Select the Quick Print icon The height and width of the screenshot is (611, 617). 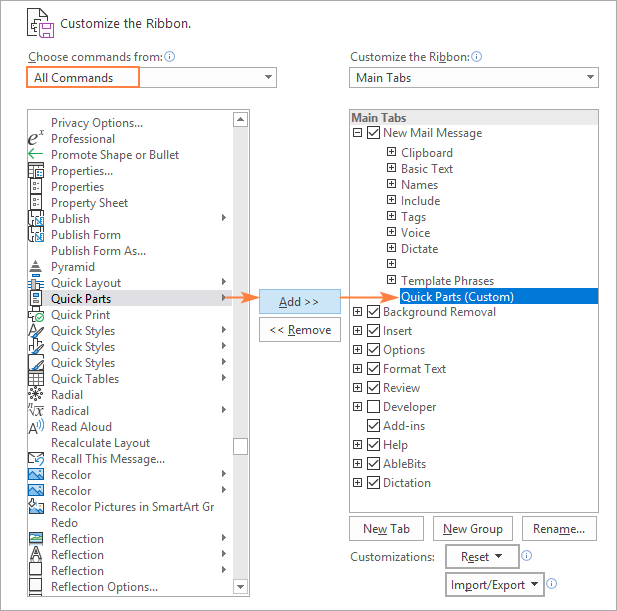coord(36,315)
